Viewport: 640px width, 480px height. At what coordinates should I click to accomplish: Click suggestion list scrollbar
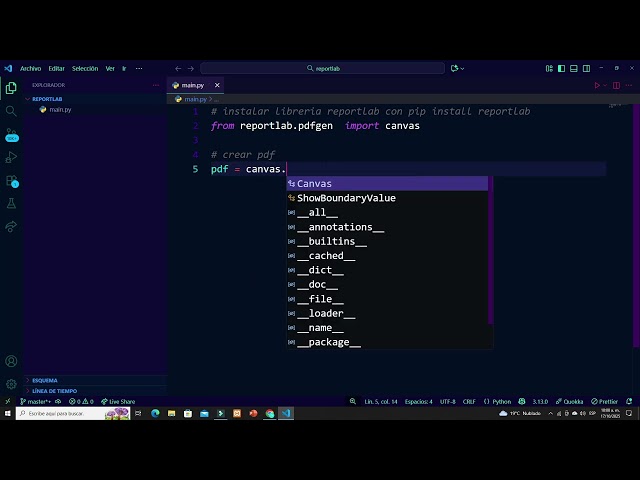point(491,250)
